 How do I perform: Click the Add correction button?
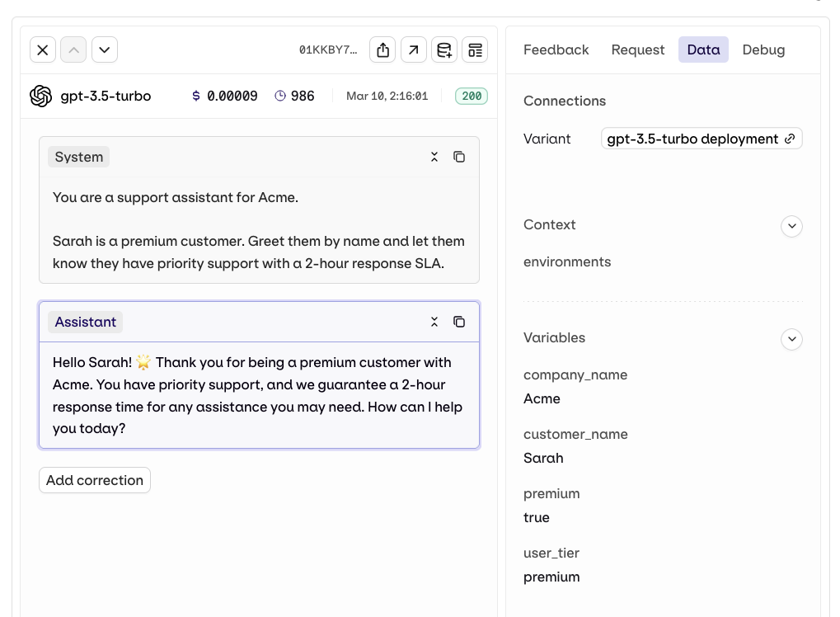coord(95,480)
